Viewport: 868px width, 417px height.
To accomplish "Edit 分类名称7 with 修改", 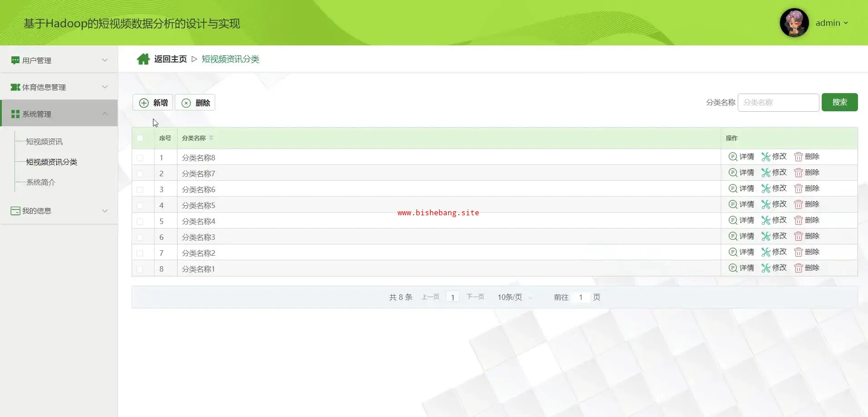I will [774, 173].
